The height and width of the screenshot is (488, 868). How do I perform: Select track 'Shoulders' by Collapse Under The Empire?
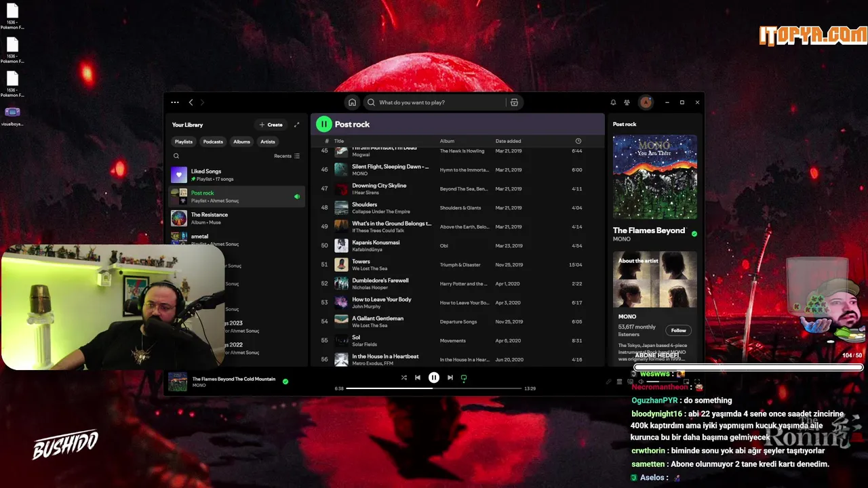pos(458,208)
